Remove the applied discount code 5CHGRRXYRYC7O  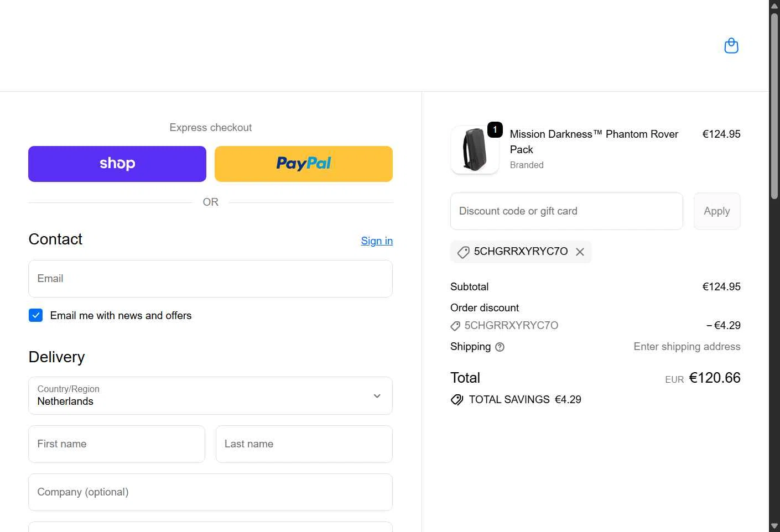[x=580, y=252]
